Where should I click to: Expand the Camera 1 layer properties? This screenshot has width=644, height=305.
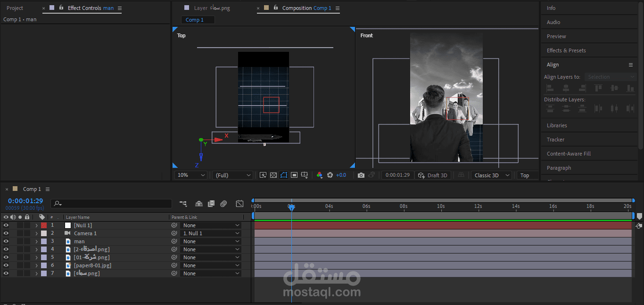36,233
